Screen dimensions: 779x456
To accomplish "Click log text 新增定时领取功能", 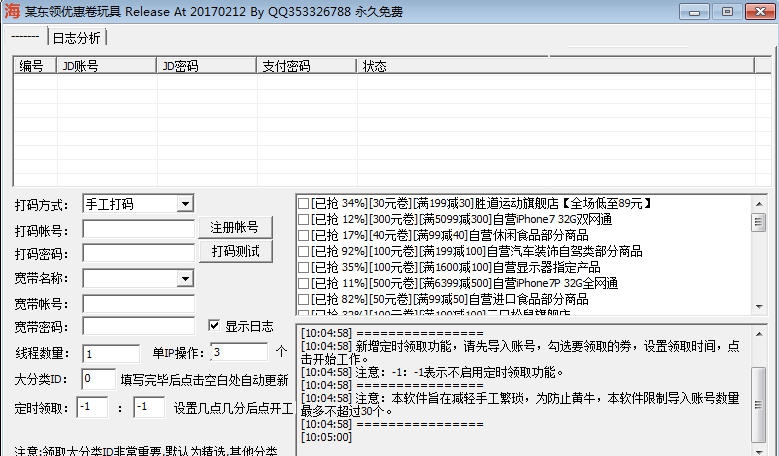I will click(404, 346).
